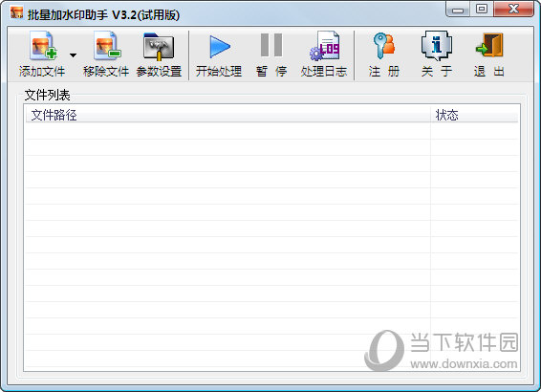Expand the dropdown arrow beside 添加文件
Screen dimensions: 541x392
click(x=74, y=55)
